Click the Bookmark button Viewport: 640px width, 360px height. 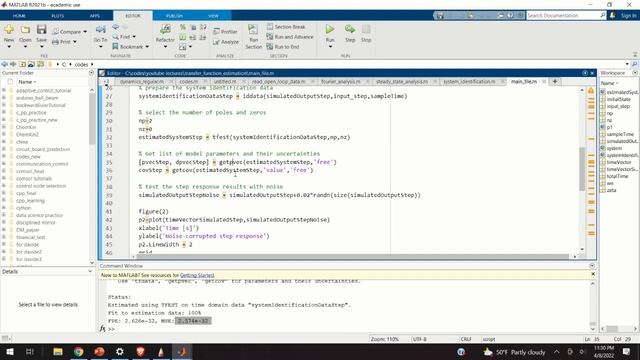(x=128, y=47)
